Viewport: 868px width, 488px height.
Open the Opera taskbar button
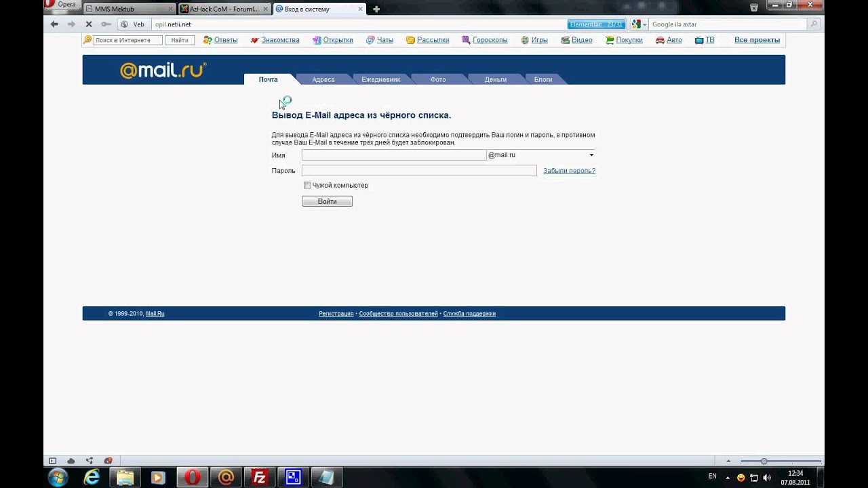[193, 477]
